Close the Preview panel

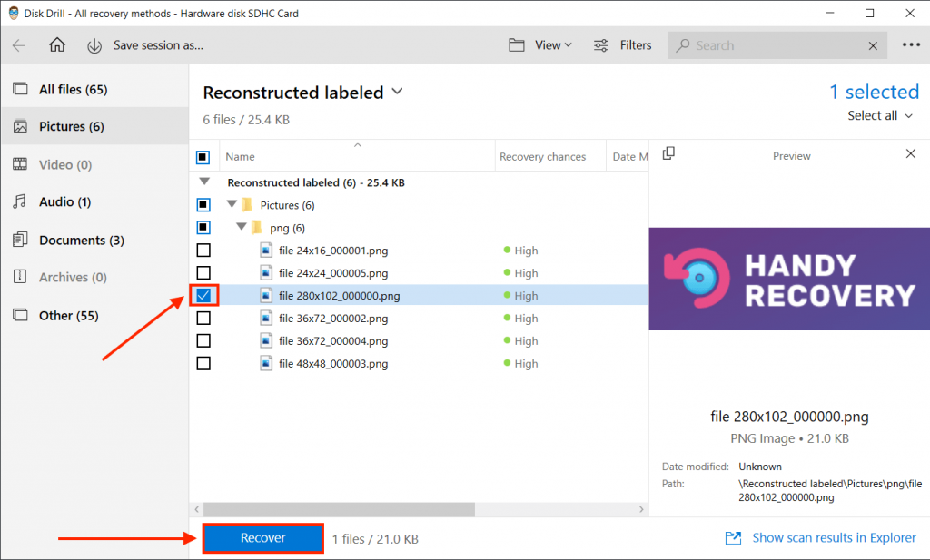click(x=911, y=154)
